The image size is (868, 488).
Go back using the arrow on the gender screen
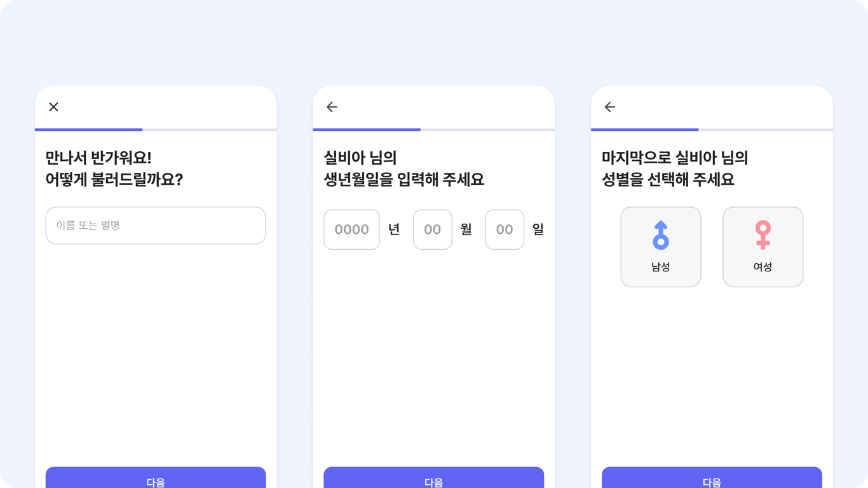pyautogui.click(x=610, y=107)
